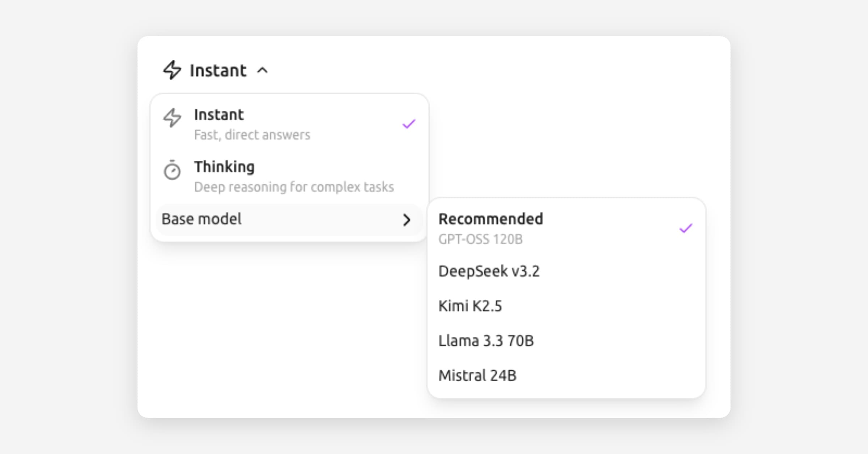Choose Llama 3.3 70B model
868x454 pixels.
[486, 341]
